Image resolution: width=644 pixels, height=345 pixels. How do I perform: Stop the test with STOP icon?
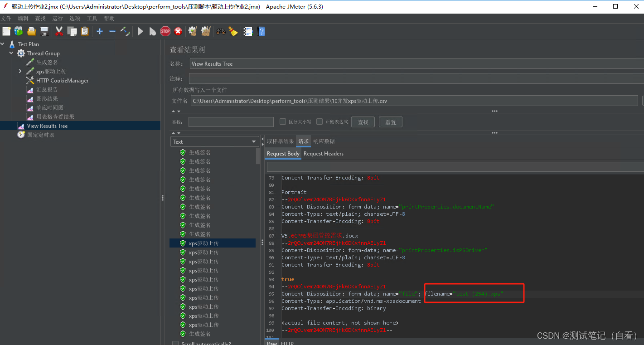[165, 31]
